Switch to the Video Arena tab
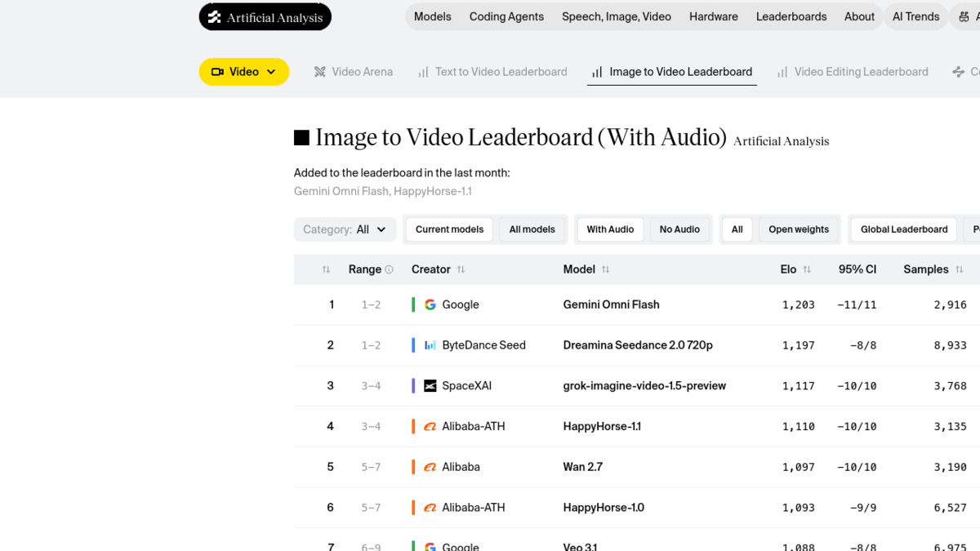This screenshot has width=980, height=551. tap(354, 72)
